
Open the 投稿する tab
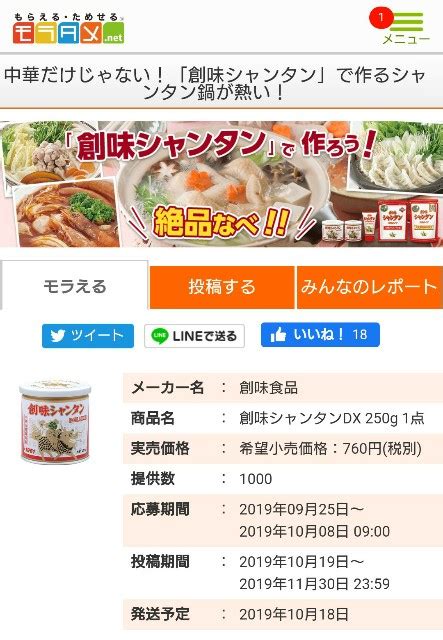click(x=222, y=287)
